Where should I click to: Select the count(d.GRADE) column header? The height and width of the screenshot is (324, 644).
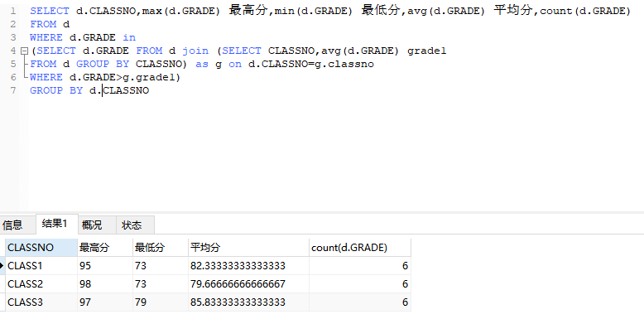pos(360,248)
